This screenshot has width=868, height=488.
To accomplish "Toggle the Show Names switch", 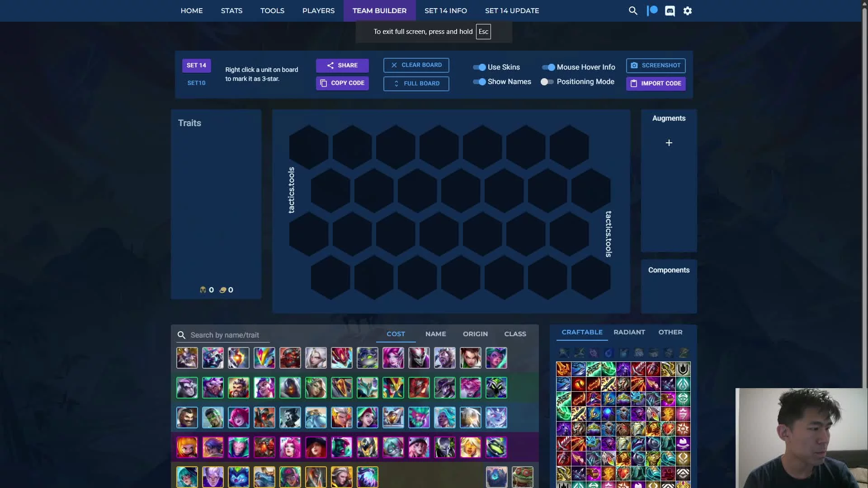I will [x=479, y=82].
